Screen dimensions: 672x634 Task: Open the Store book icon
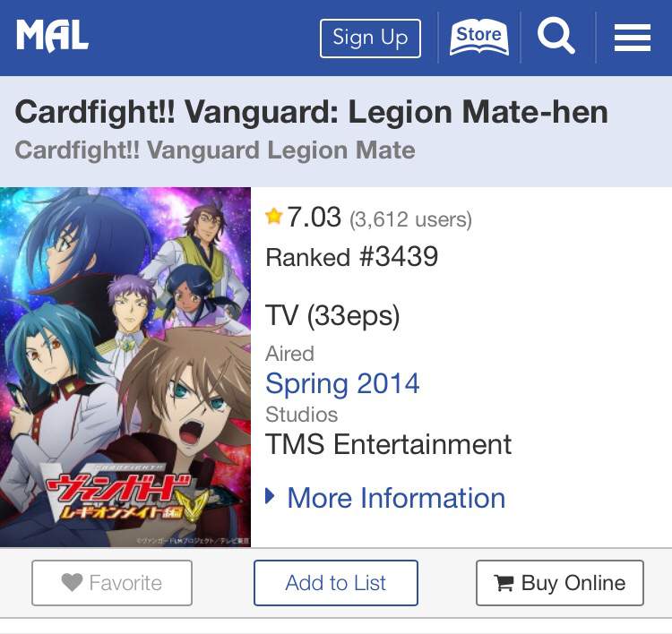pos(478,38)
